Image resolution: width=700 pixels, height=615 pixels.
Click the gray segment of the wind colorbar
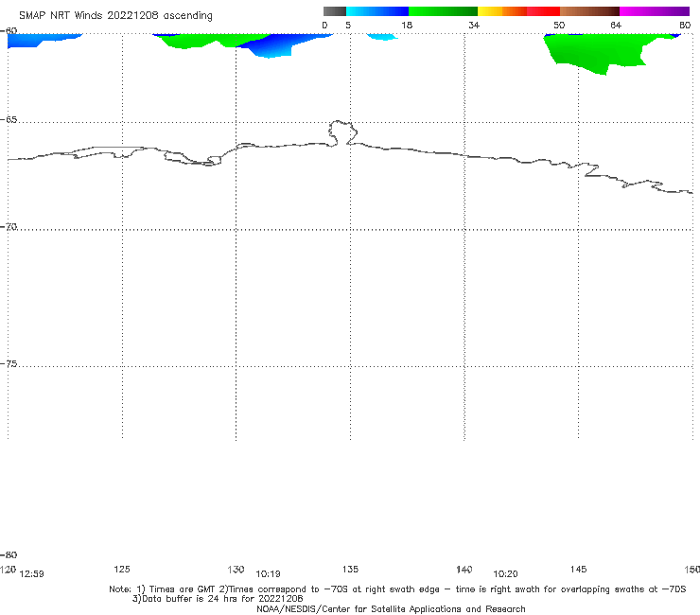tap(334, 11)
